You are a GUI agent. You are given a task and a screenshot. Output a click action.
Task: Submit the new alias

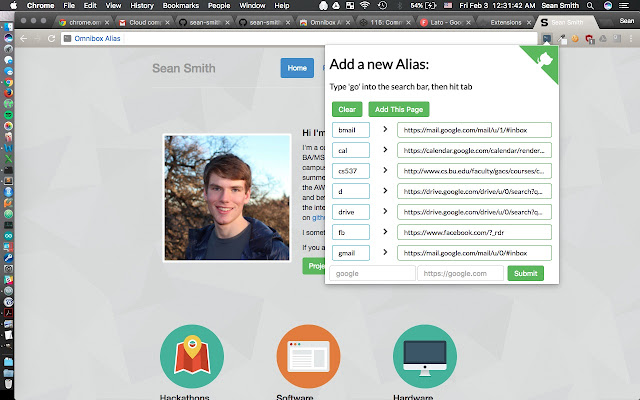[x=525, y=273]
